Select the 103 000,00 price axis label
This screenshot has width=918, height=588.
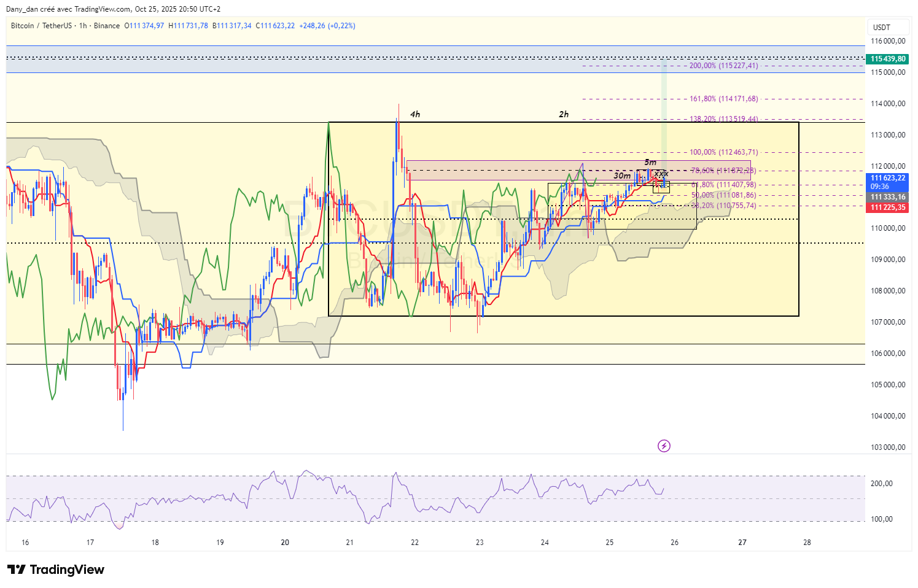(888, 447)
